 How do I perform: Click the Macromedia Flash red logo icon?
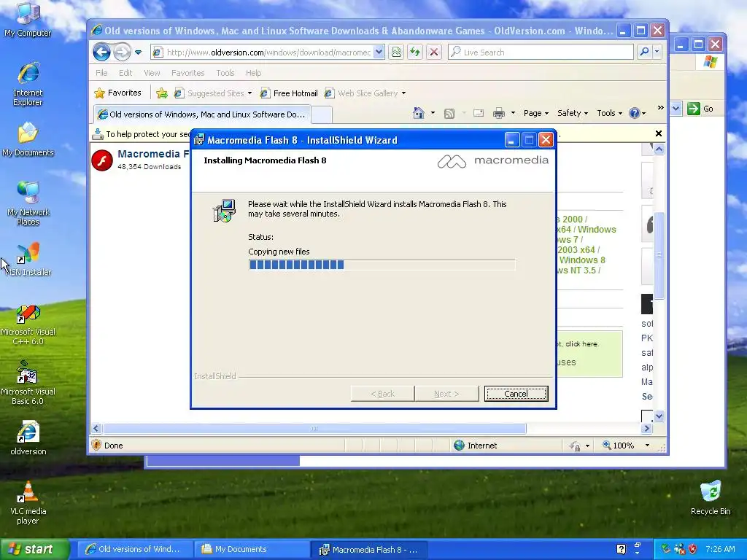pos(102,160)
